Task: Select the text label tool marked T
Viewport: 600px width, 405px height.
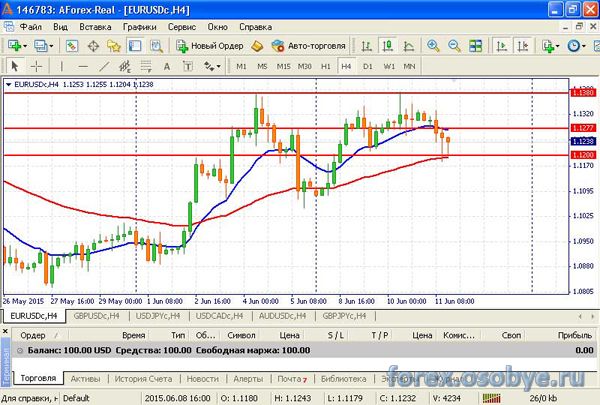Action: [188, 66]
